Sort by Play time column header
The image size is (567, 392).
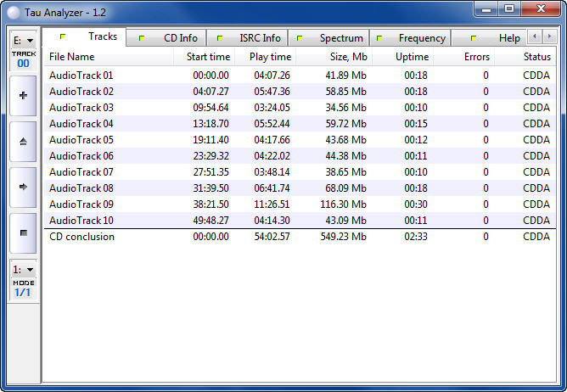point(270,57)
